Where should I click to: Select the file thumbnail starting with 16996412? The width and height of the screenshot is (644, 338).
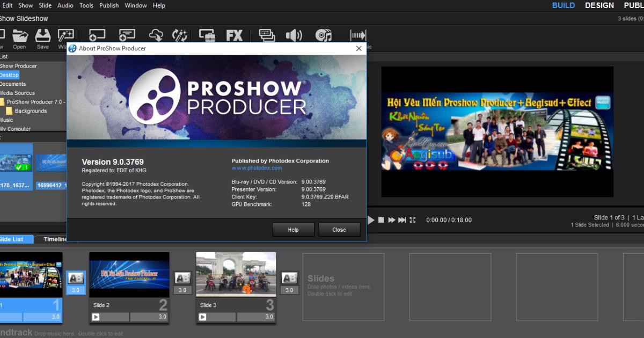point(51,166)
